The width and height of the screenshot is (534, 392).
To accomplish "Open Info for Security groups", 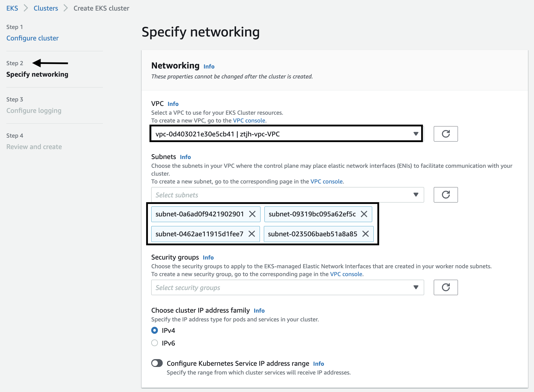I will point(208,257).
